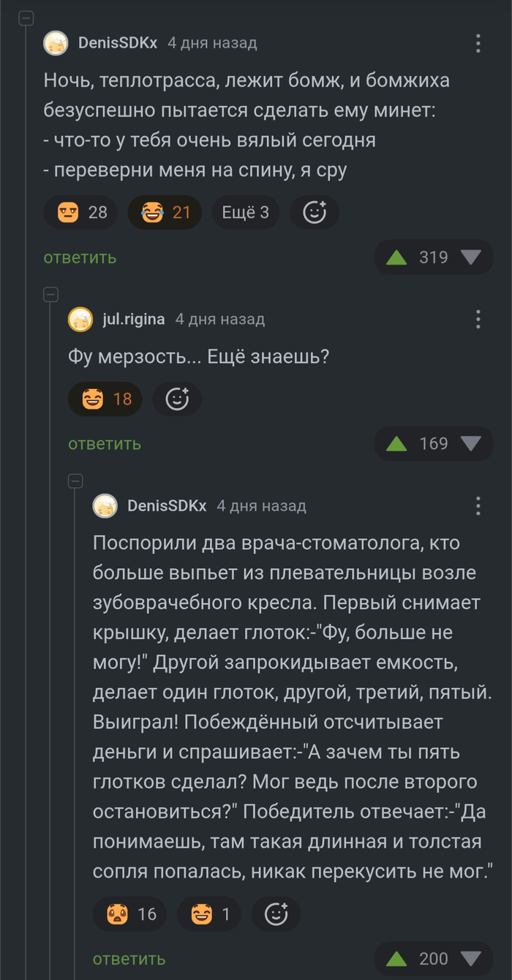512x980 pixels.
Task: Open DenisSDKx's profile avatar
Action: pos(55,42)
